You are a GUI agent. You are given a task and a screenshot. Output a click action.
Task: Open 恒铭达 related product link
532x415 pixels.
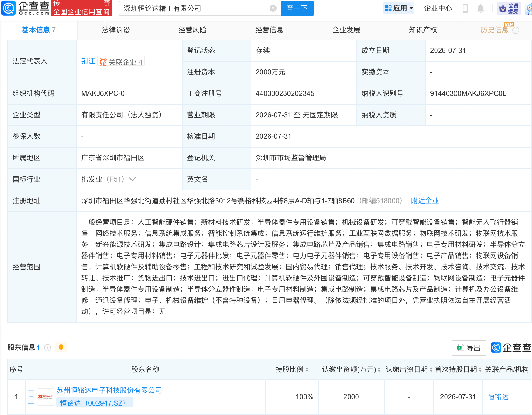tap(498, 397)
